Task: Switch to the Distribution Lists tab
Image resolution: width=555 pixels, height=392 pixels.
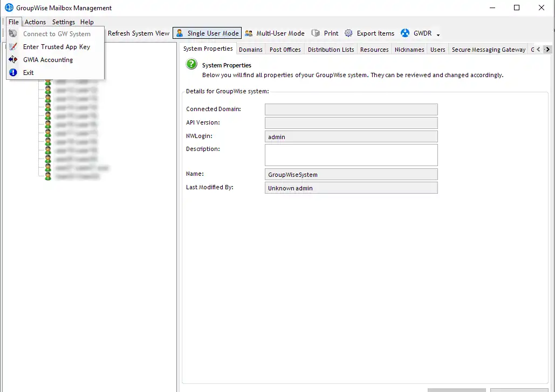Action: pyautogui.click(x=331, y=50)
